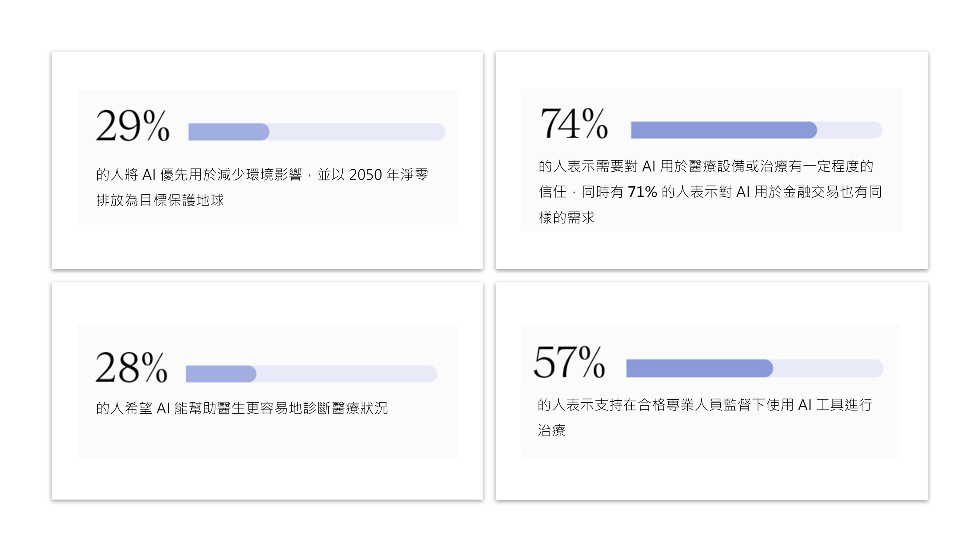The image size is (980, 551).
Task: Select the 28% statistic number
Action: coord(131,367)
